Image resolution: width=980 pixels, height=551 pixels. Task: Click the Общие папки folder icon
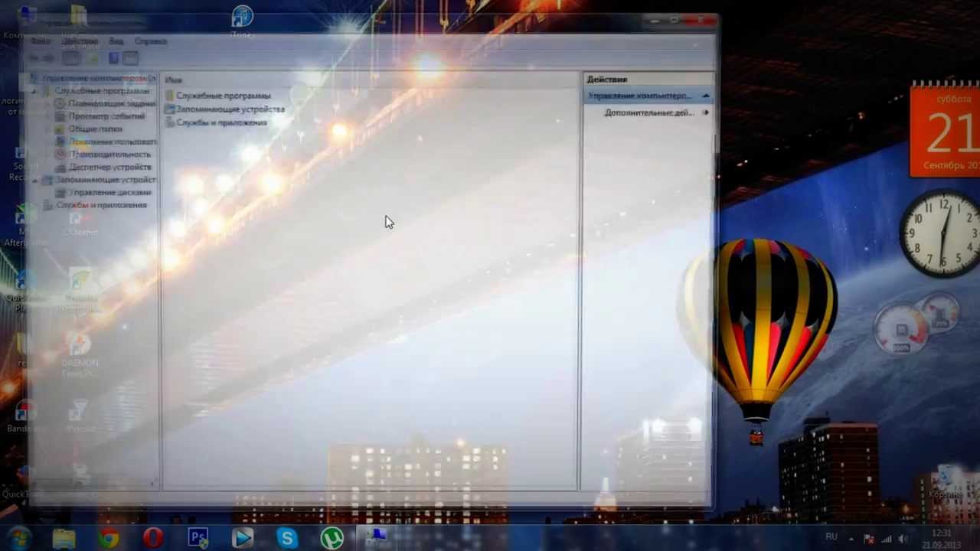(x=60, y=129)
